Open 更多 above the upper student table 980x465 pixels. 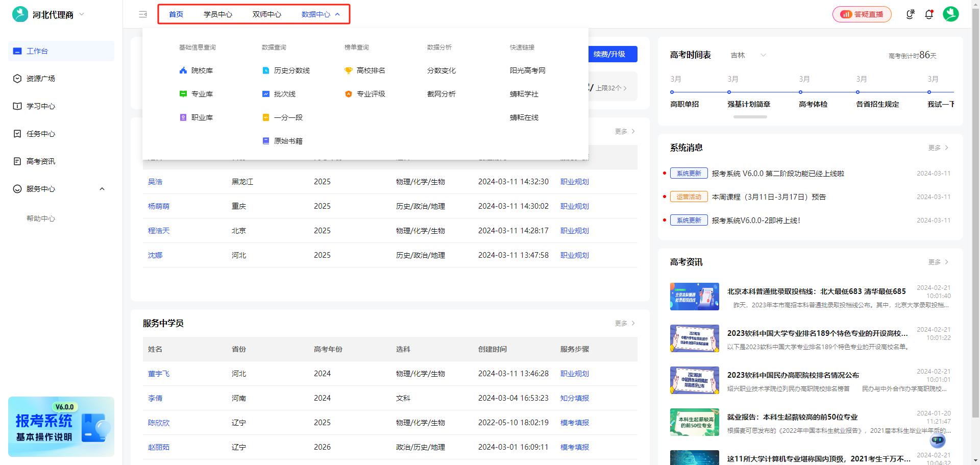click(625, 131)
